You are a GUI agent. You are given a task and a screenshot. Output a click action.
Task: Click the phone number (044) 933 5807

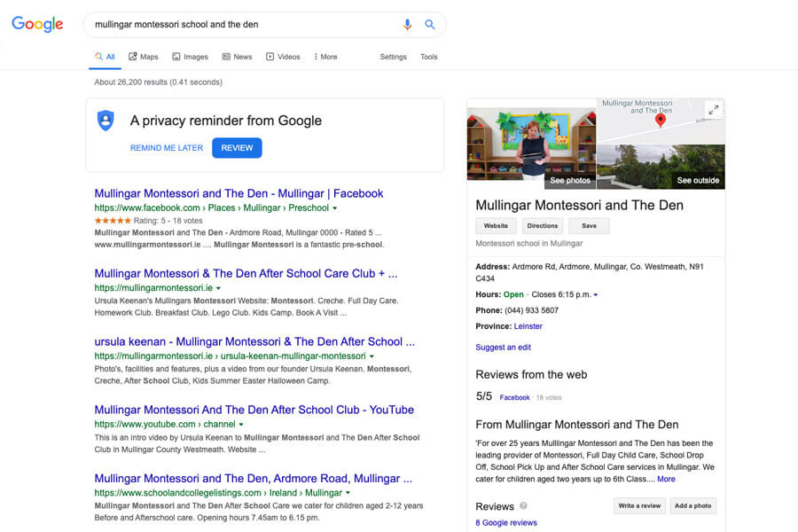coord(531,310)
